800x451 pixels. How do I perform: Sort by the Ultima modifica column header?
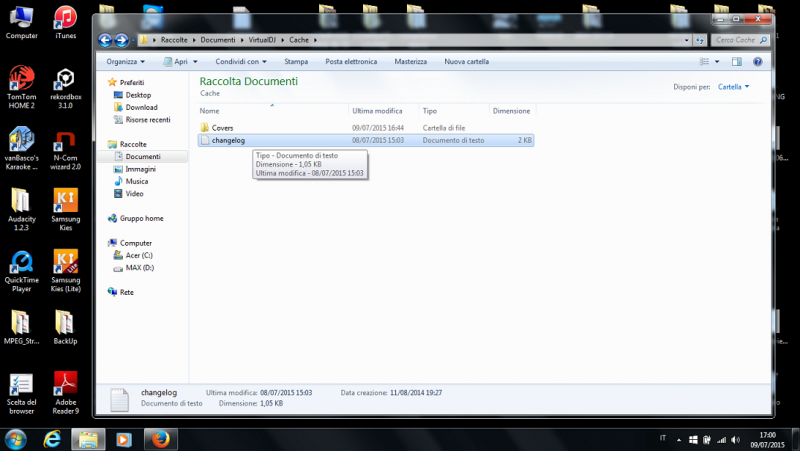point(383,111)
